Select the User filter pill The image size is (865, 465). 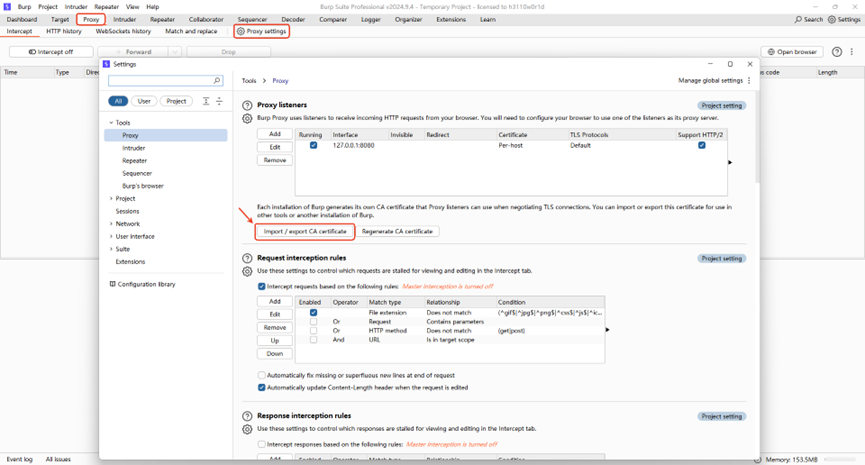pyautogui.click(x=144, y=101)
